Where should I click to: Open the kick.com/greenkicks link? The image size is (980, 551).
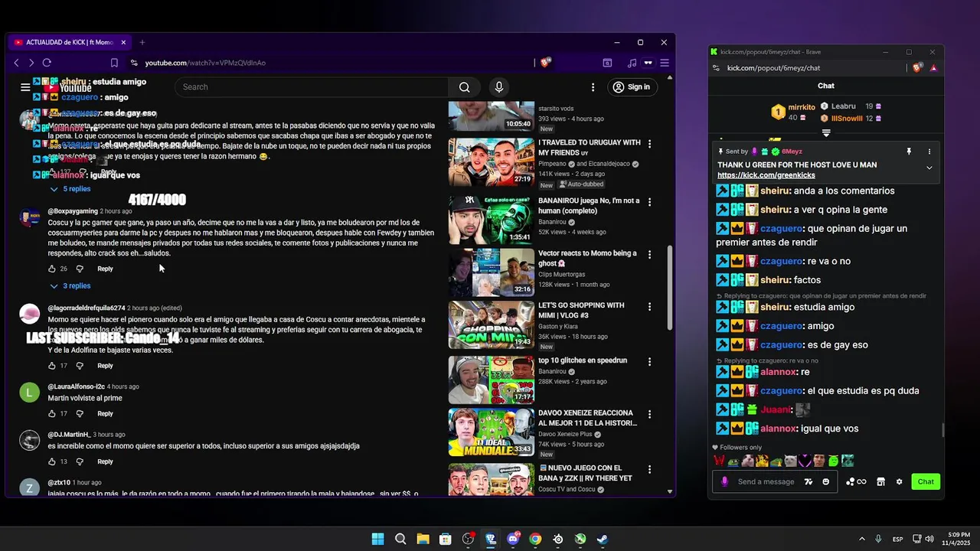point(766,175)
